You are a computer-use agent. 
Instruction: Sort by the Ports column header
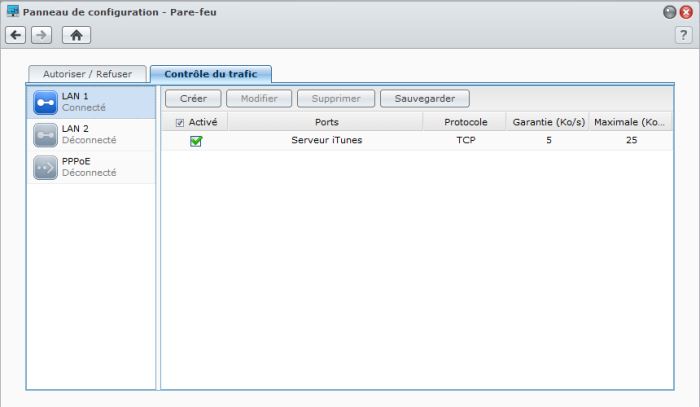point(326,122)
